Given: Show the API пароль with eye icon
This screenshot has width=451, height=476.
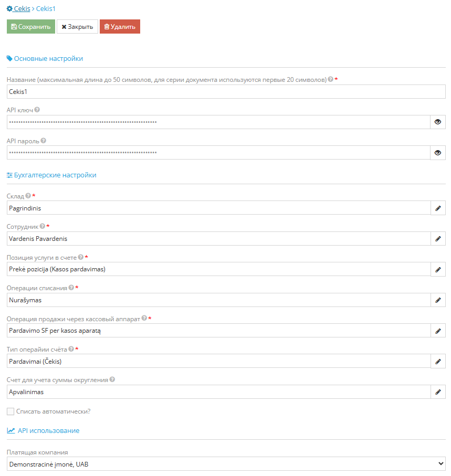Looking at the screenshot, I should pos(438,153).
